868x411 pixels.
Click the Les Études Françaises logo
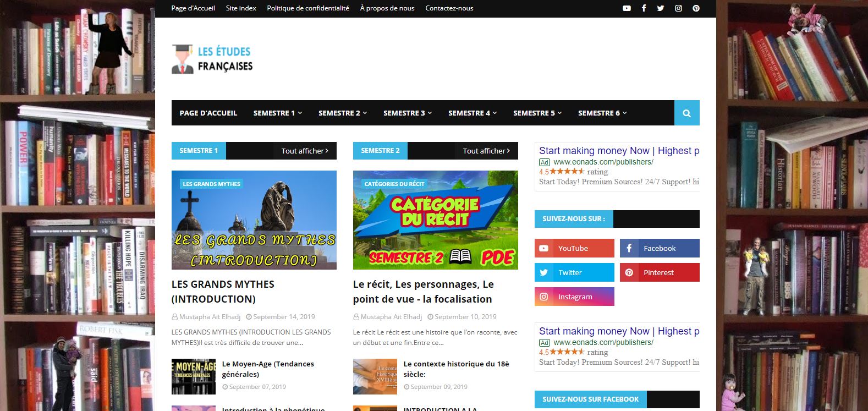212,59
